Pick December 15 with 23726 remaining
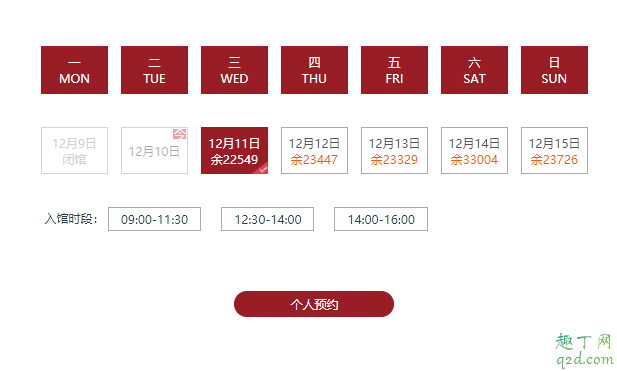Image resolution: width=617 pixels, height=371 pixels. pos(554,150)
